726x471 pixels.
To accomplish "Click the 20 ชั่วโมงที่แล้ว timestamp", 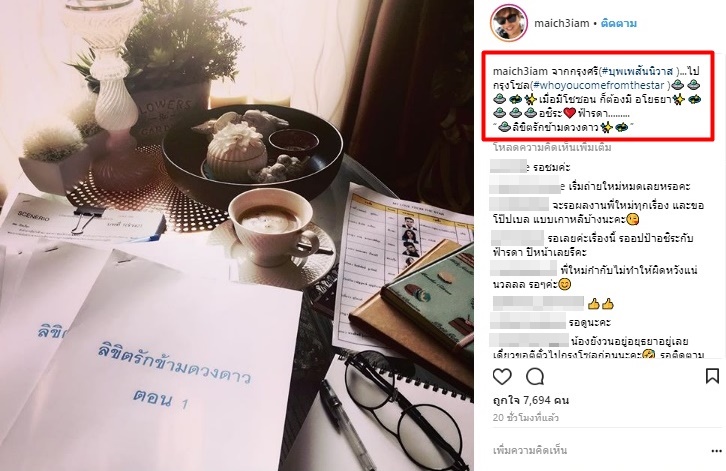I will (526, 418).
